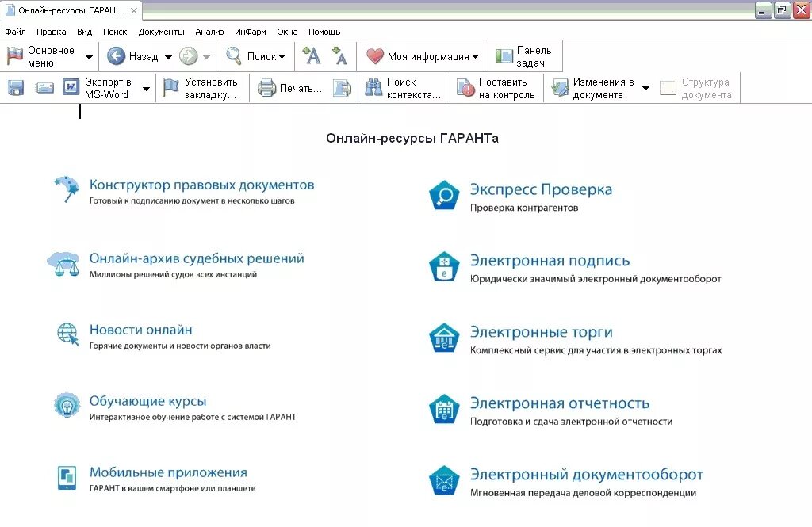The height and width of the screenshot is (527, 812).
Task: Decrease font size with smaller A icon
Action: tap(339, 56)
